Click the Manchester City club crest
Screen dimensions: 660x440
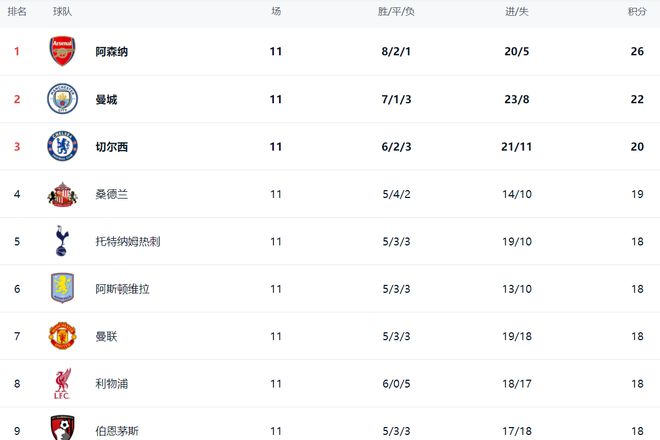pos(62,99)
